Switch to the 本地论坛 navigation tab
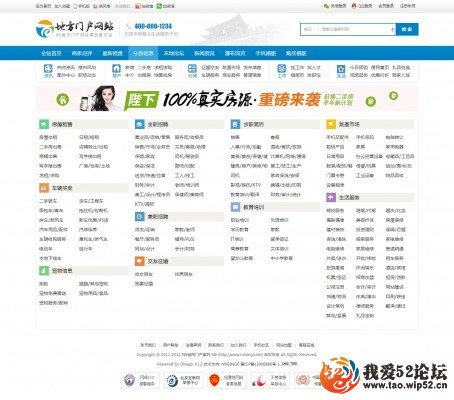The image size is (454, 400). coord(174,53)
